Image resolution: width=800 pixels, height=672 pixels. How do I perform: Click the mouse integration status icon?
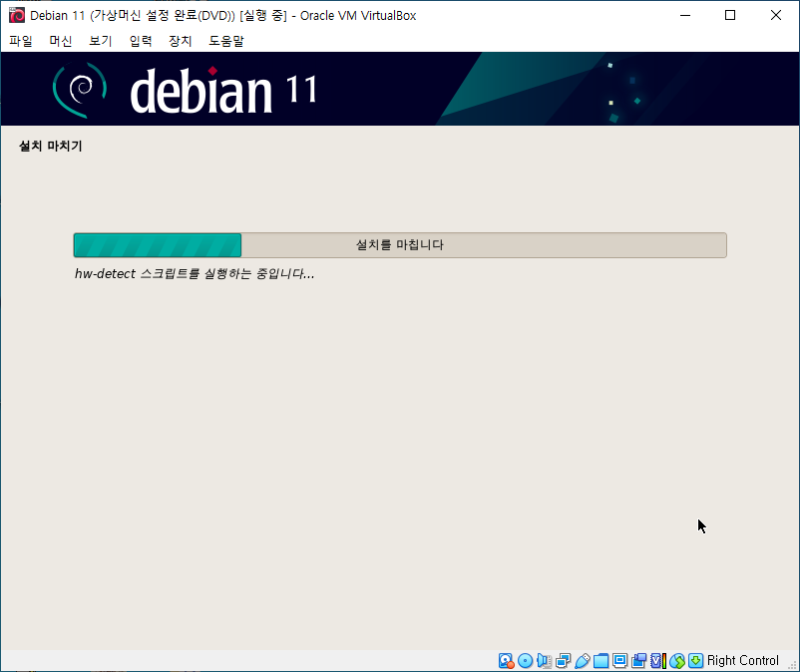677,661
